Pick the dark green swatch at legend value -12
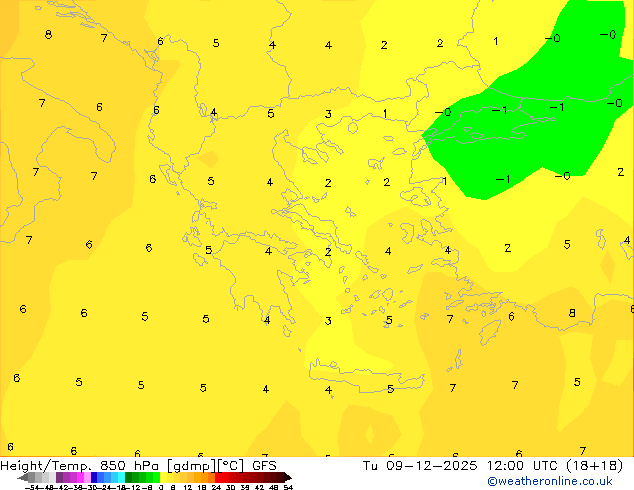This screenshot has width=634, height=490. coord(128,478)
